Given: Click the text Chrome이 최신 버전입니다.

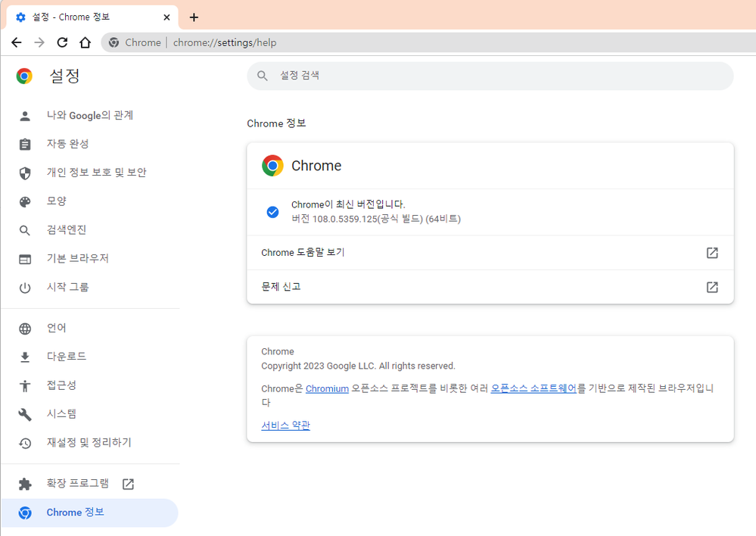Looking at the screenshot, I should [x=348, y=204].
